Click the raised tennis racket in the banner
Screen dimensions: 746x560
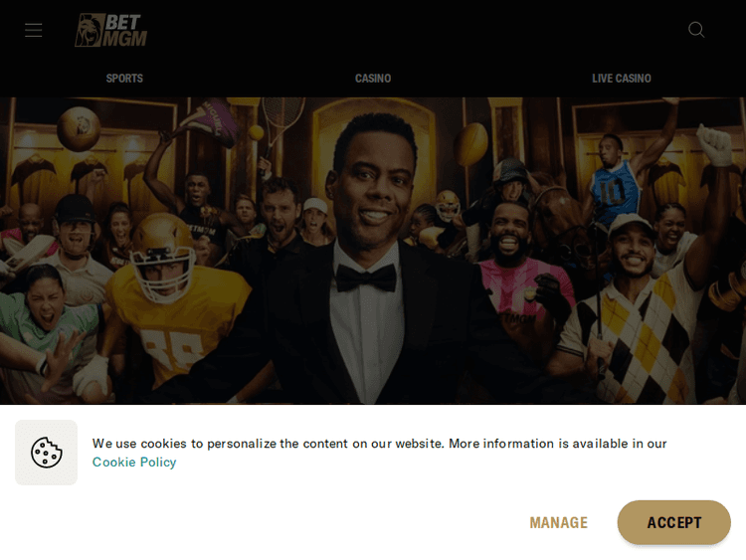(280, 123)
